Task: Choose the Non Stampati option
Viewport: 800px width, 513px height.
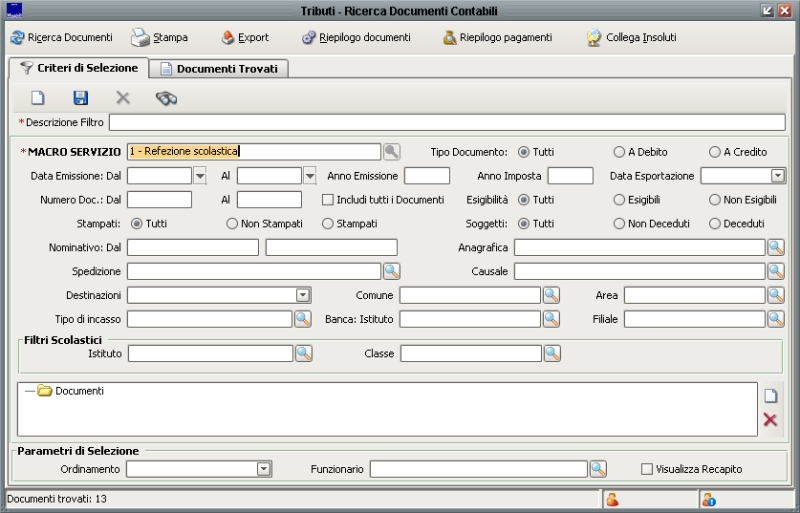Action: (232, 224)
